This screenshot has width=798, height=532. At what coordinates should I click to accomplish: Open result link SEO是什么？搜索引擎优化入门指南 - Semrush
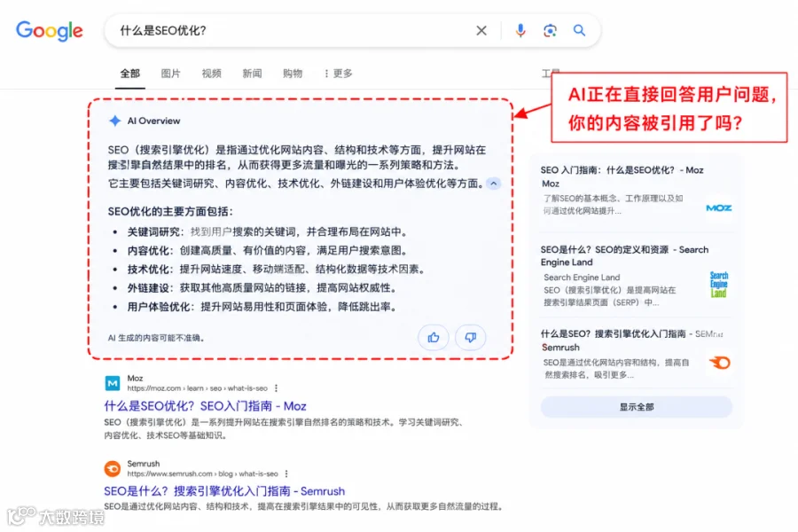coord(224,490)
